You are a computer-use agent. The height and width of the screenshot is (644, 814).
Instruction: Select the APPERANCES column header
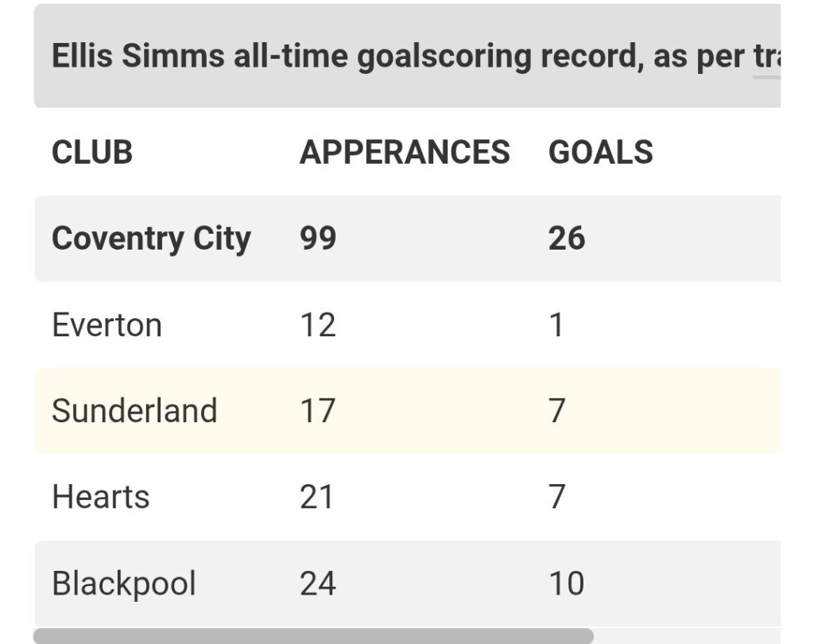pyautogui.click(x=405, y=152)
